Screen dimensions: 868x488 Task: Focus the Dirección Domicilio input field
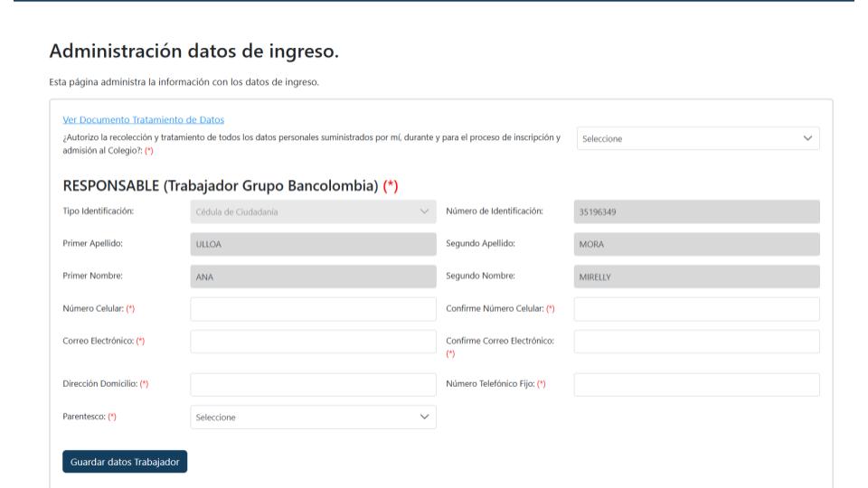pyautogui.click(x=312, y=385)
